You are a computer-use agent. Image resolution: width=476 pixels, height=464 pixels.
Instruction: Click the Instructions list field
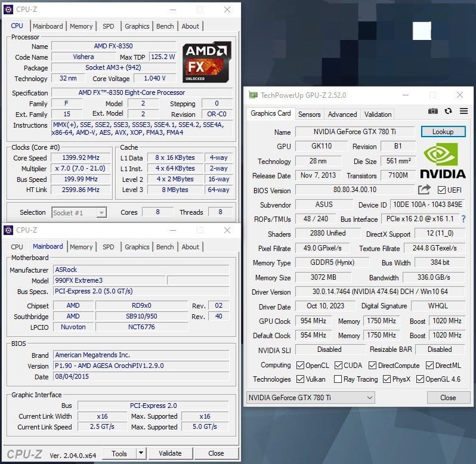pyautogui.click(x=142, y=129)
